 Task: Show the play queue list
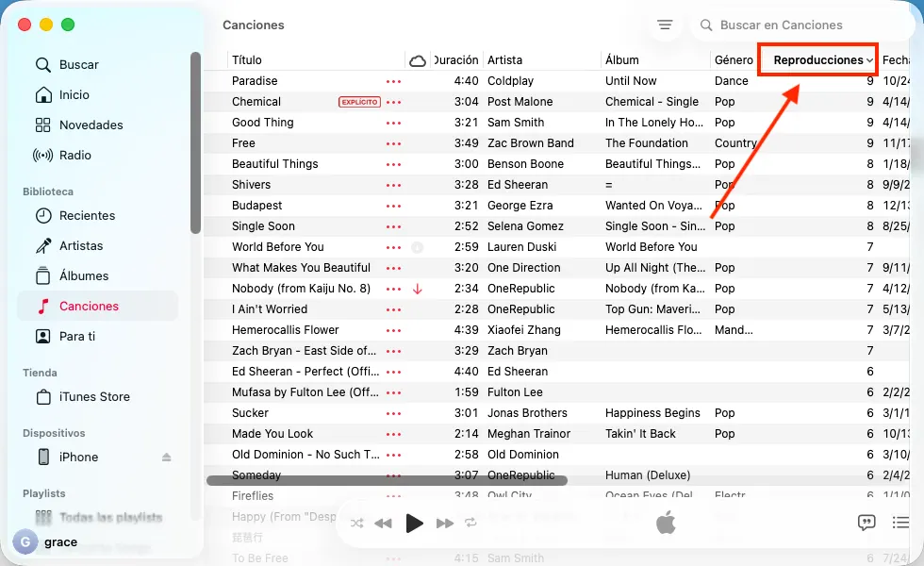900,523
